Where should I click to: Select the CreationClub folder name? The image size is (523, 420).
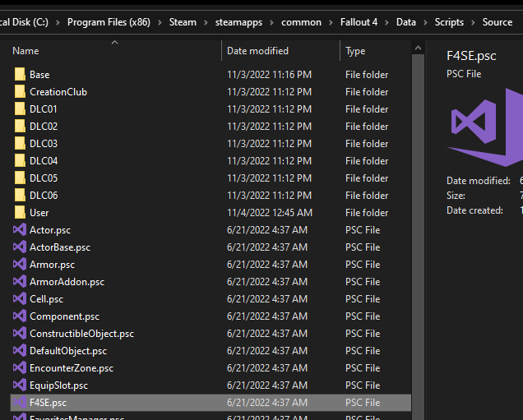[x=58, y=92]
